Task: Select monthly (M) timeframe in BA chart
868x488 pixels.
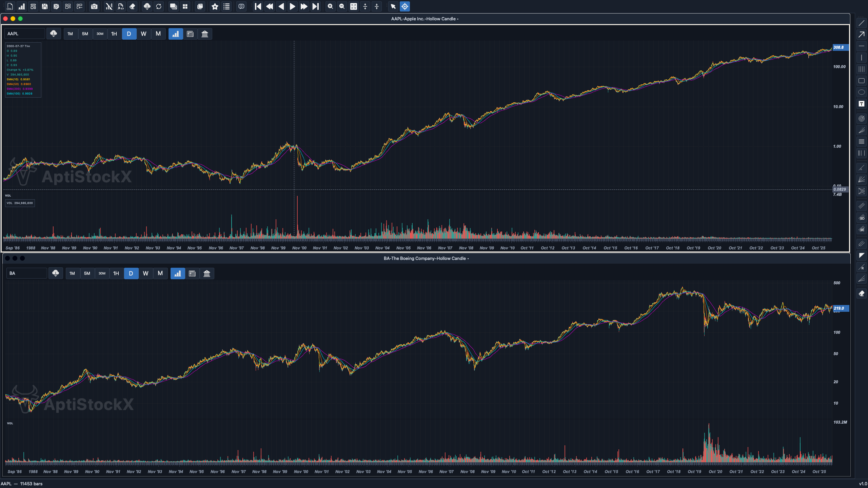Action: [x=160, y=273]
